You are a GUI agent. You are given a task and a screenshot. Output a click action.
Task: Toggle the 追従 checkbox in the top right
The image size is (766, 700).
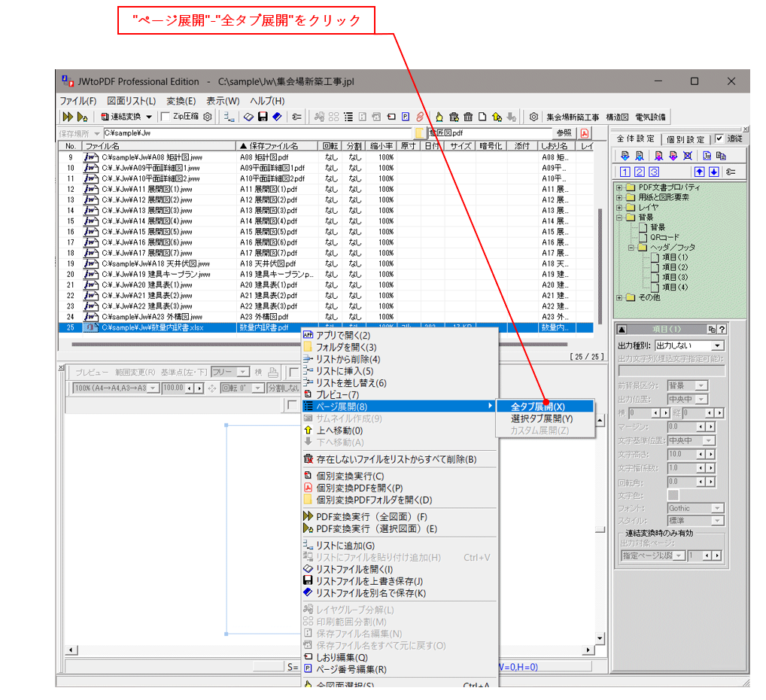pos(719,138)
